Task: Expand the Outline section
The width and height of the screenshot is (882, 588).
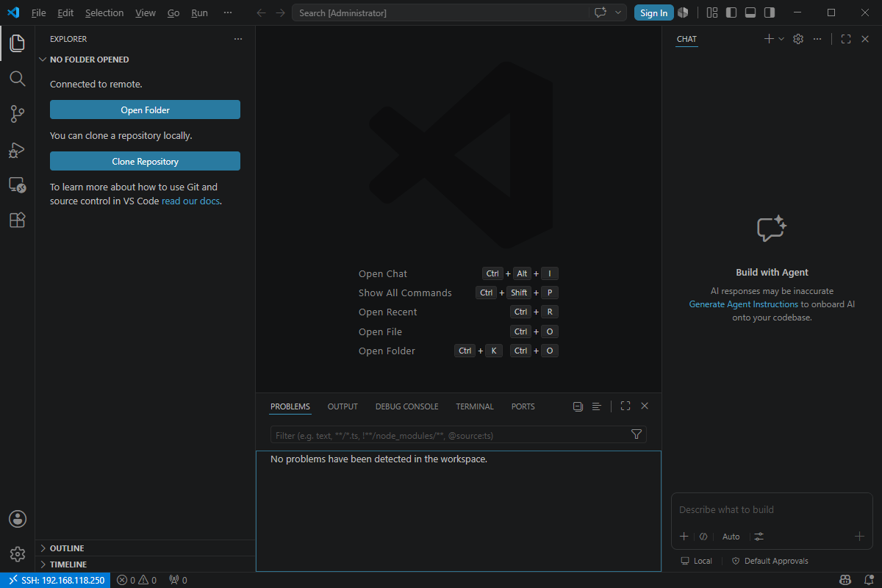Action: coord(145,548)
